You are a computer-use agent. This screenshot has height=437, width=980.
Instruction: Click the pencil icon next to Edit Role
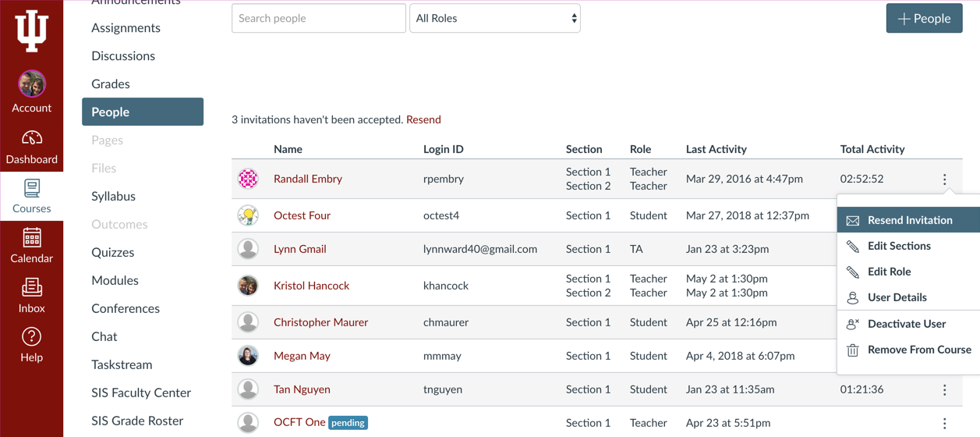853,272
